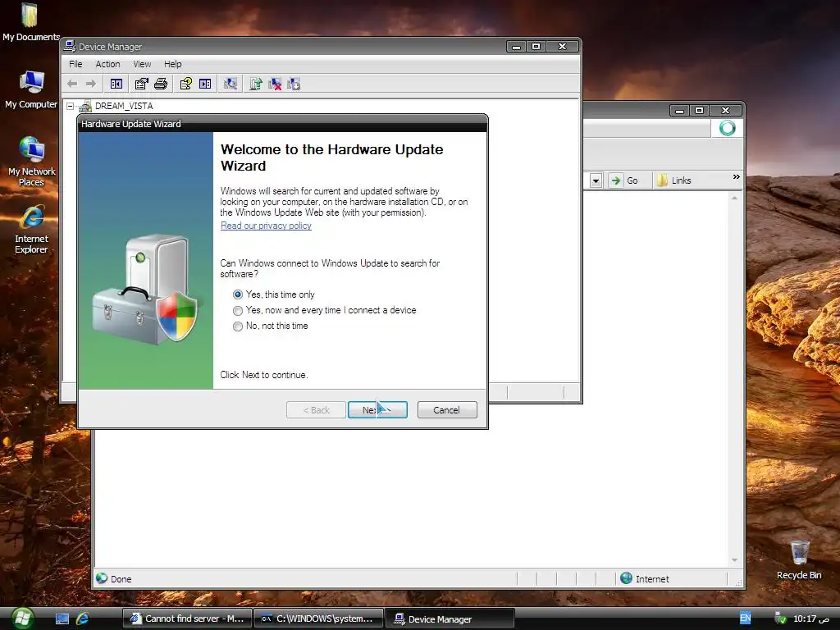The image size is (840, 630).
Task: Click the browser scrollbar down arrow
Action: (x=734, y=560)
